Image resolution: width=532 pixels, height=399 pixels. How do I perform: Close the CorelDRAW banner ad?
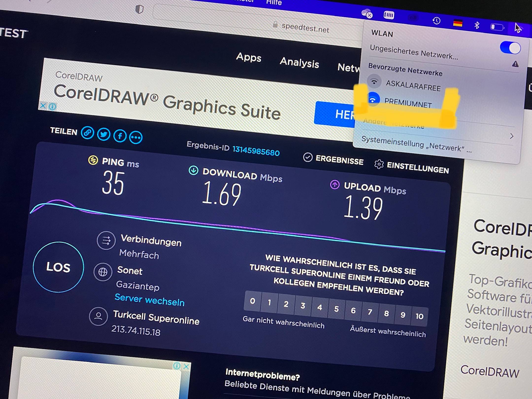[x=43, y=106]
